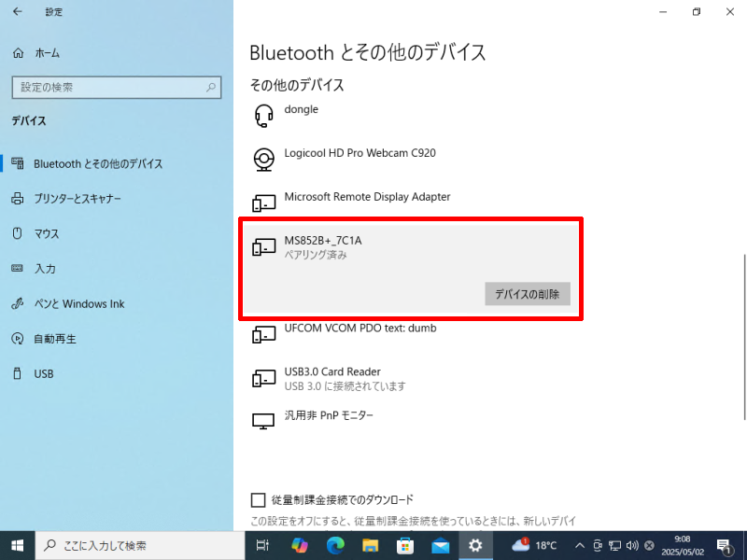Image resolution: width=747 pixels, height=560 pixels.
Task: Click the USB3.0 Card Reader device icon
Action: [263, 378]
